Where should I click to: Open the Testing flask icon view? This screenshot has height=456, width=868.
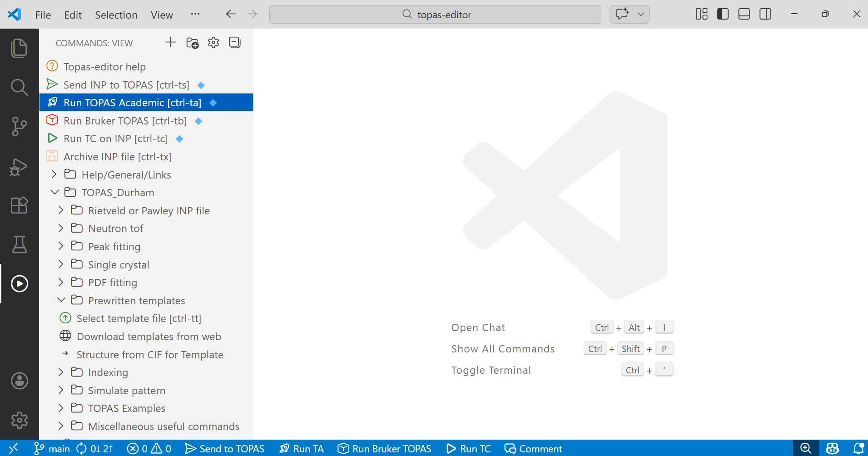(x=19, y=245)
